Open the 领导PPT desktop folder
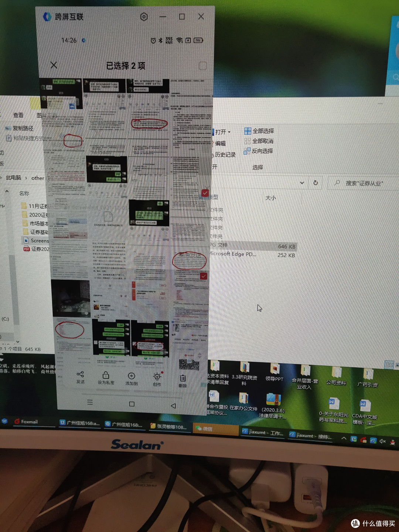Viewport: 399px width, 532px height. 274,372
